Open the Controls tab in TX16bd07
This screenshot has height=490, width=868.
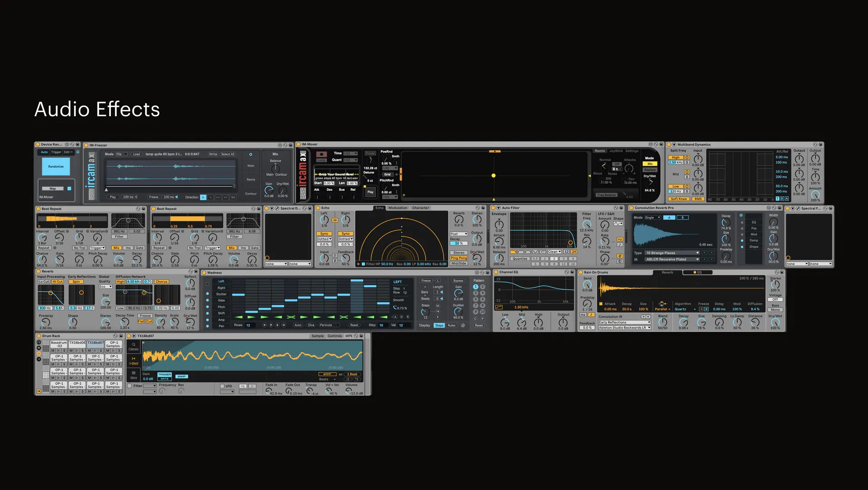(335, 336)
